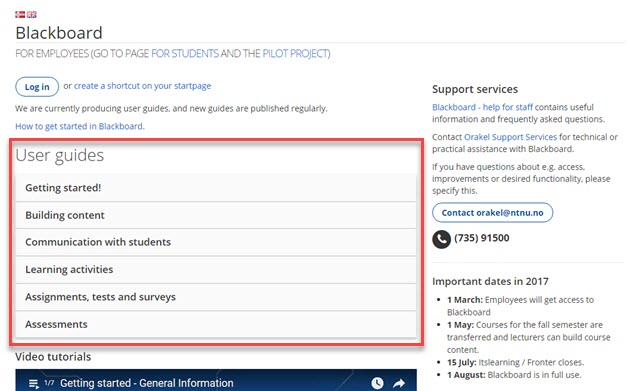Screen dimensions: 630x391
Task: Click the phone number (735) 91500
Action: coord(482,238)
